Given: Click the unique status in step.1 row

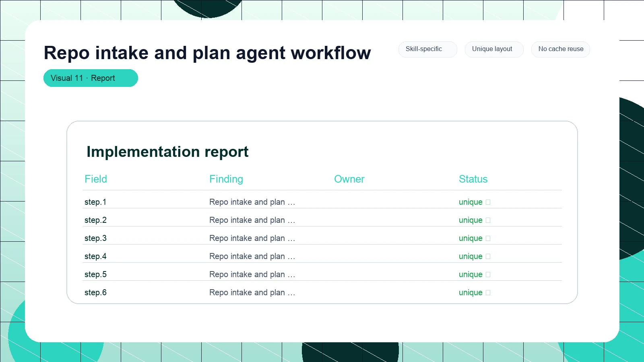Looking at the screenshot, I should pos(475,202).
